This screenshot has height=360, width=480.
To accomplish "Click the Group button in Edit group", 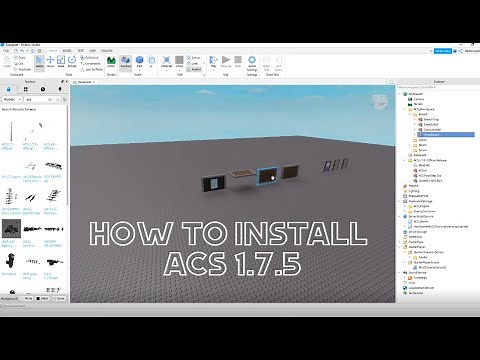I will [x=194, y=58].
